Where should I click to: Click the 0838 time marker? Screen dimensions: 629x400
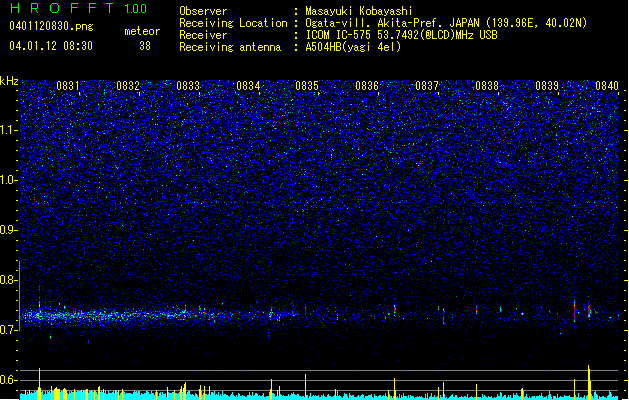click(487, 86)
